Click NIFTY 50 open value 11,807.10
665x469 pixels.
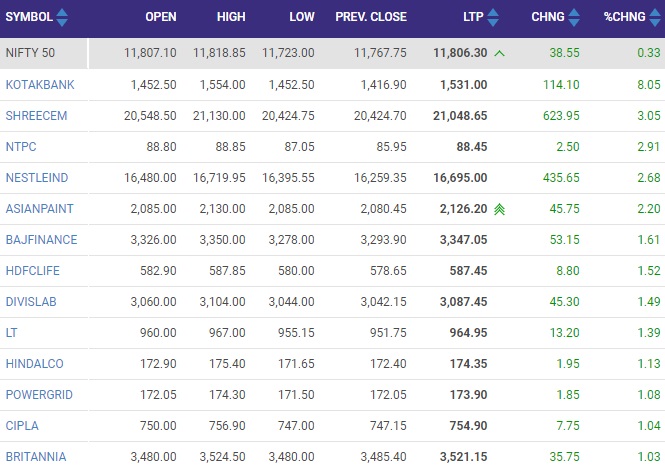click(x=150, y=53)
